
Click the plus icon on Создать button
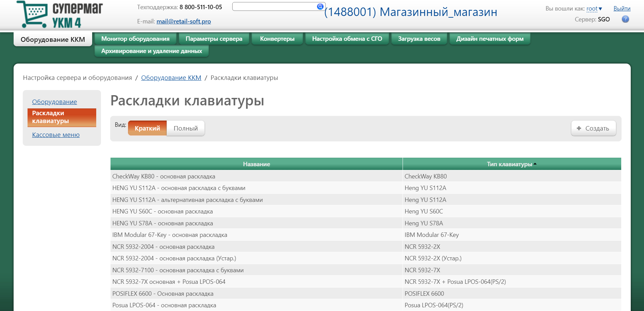[579, 128]
